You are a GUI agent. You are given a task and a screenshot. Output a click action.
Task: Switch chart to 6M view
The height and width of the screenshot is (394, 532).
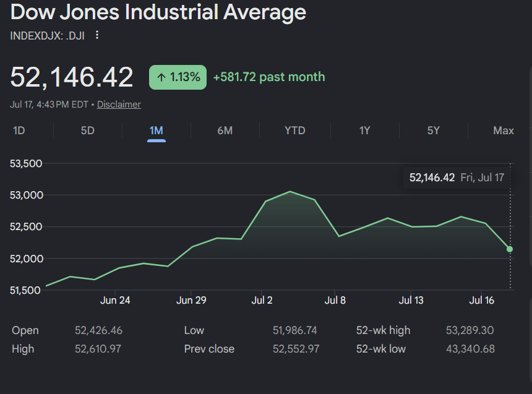coord(225,131)
